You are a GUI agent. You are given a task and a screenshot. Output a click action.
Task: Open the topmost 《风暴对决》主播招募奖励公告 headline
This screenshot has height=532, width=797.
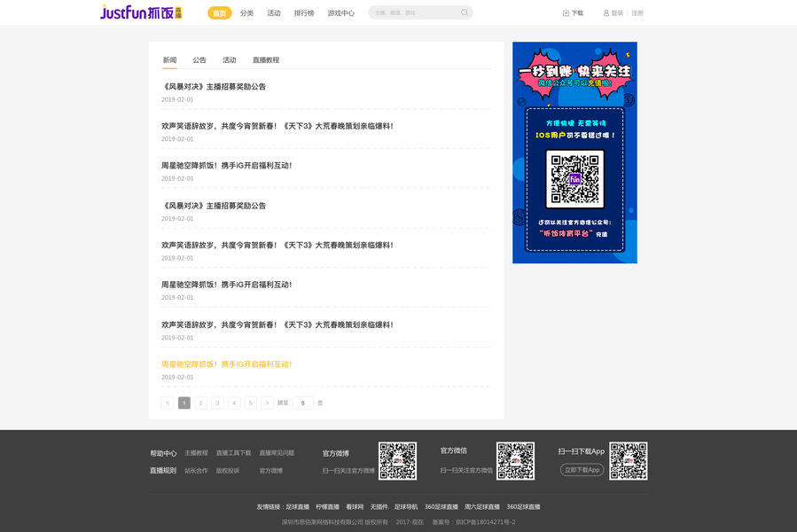214,87
